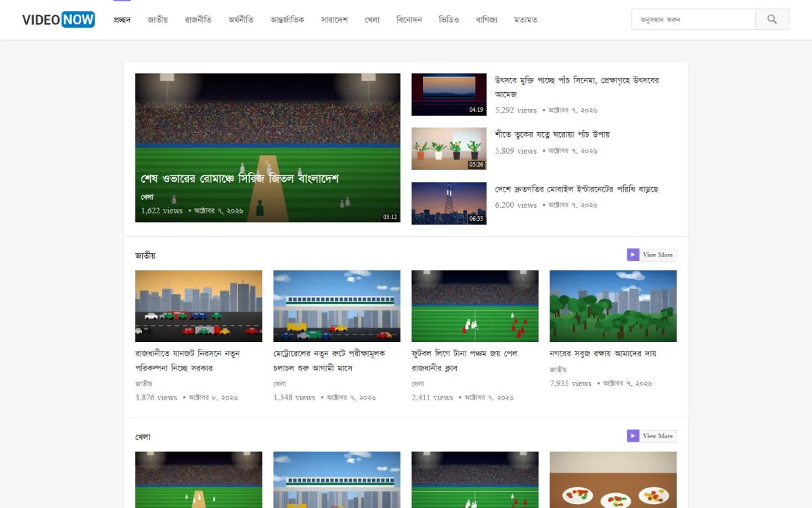Screen dimensions: 812x508
Task: Open the প্রচ্ছদ menu item
Action: coord(122,20)
